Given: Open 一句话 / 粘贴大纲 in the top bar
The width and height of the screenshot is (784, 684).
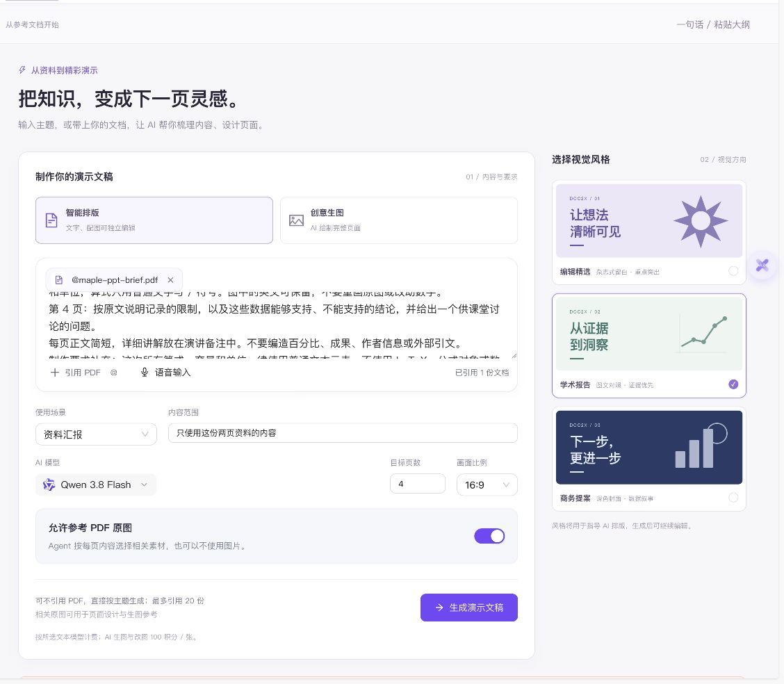Looking at the screenshot, I should pos(713,24).
